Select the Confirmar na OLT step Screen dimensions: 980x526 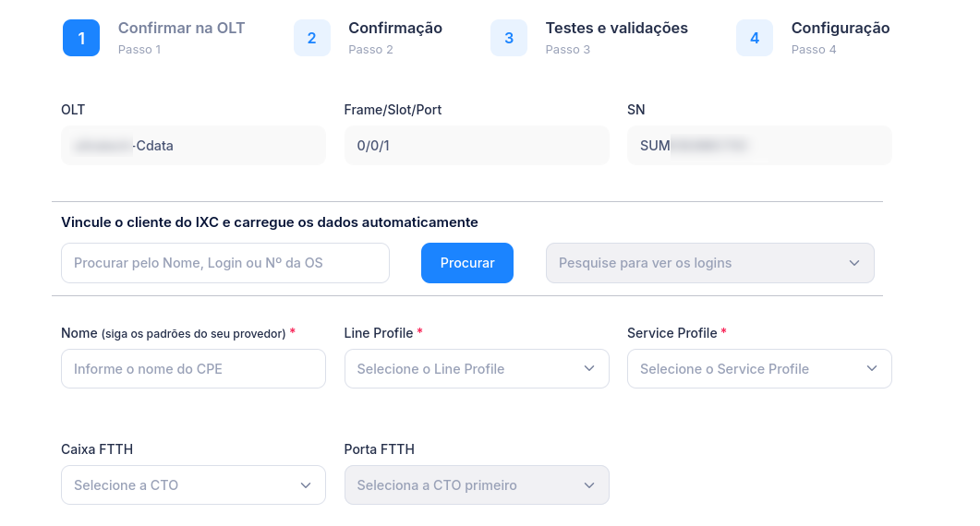[181, 29]
